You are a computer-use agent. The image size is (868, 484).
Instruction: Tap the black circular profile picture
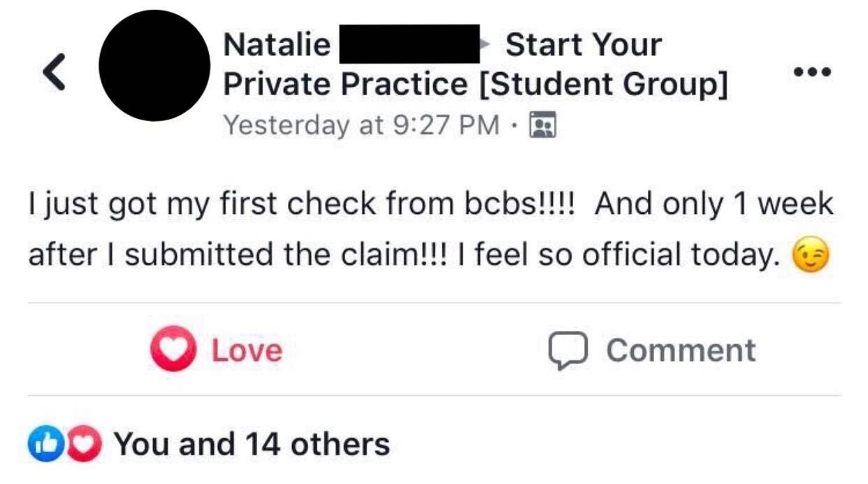pyautogui.click(x=154, y=66)
